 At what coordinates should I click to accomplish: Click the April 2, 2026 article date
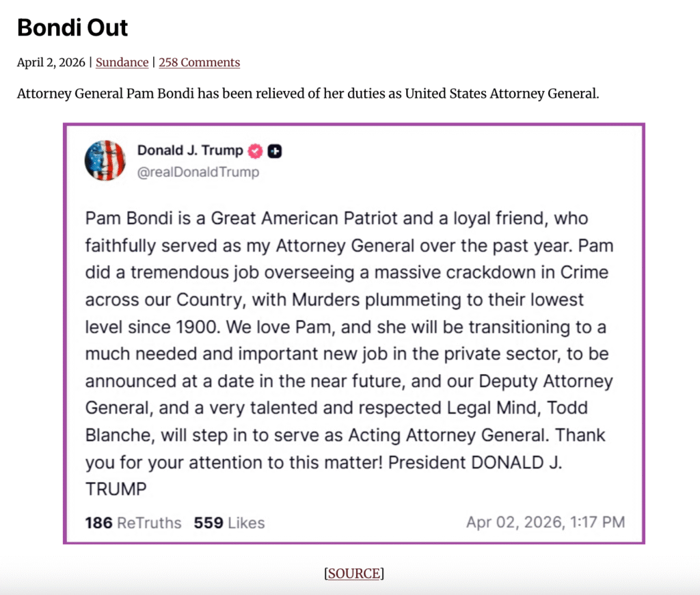[x=53, y=62]
